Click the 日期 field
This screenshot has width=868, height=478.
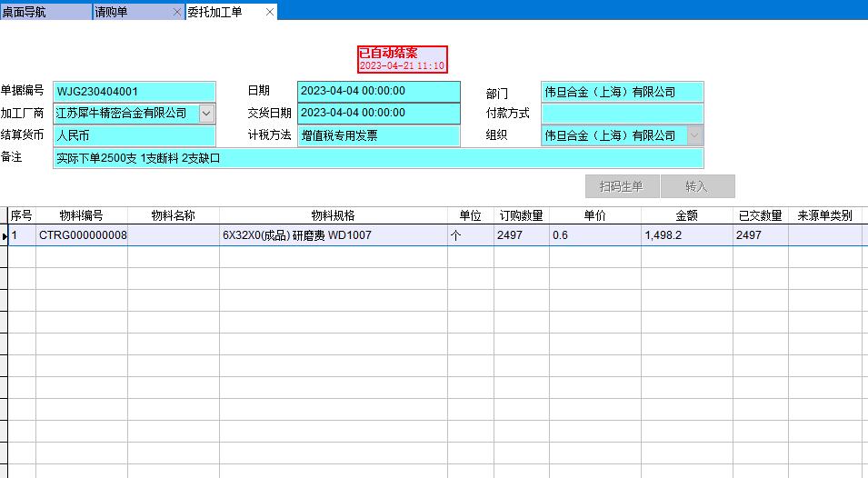pos(378,92)
